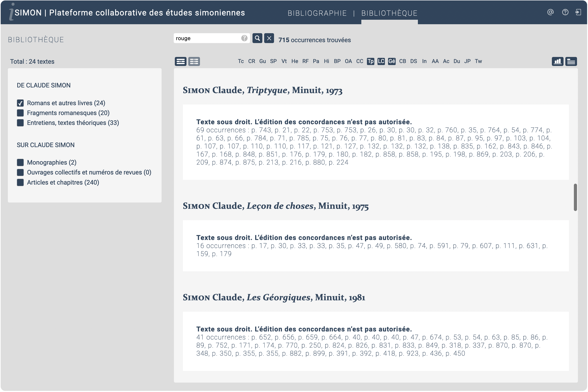Open the contact @ icon in header
Viewport: 588px width, 392px height.
[550, 12]
